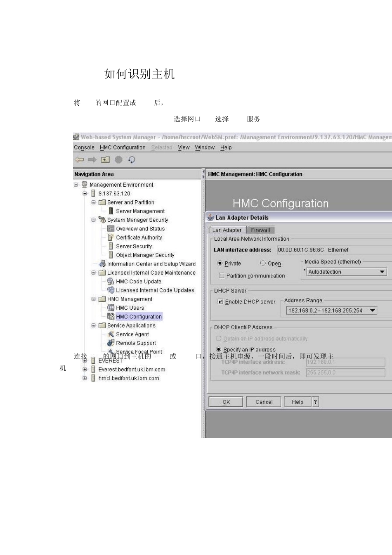Select Obtain an IP address automatically
This screenshot has height=555, width=392.
(219, 338)
